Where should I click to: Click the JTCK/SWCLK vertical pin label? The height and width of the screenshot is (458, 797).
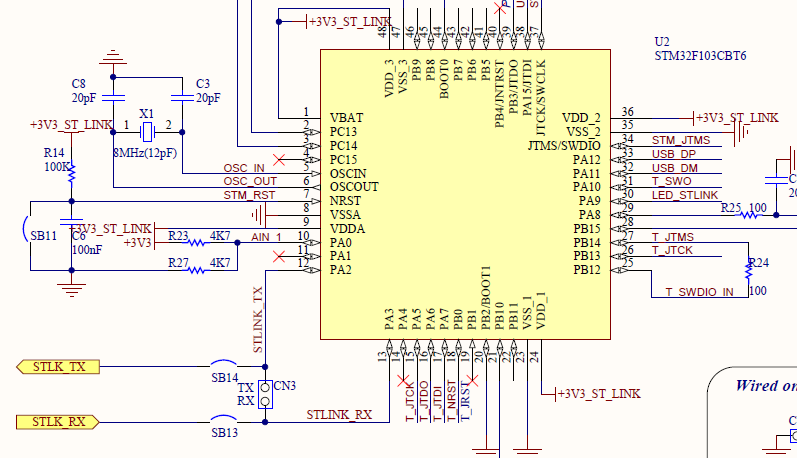click(x=541, y=98)
